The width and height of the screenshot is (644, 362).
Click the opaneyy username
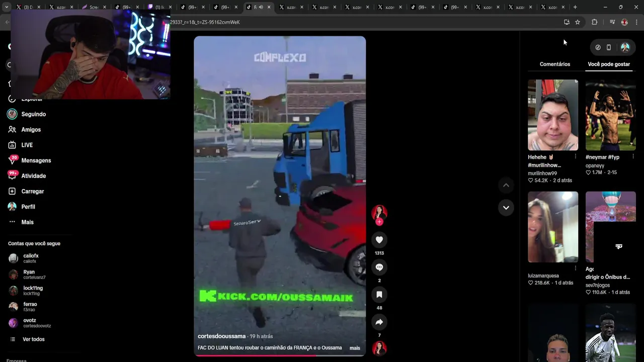[x=595, y=165]
